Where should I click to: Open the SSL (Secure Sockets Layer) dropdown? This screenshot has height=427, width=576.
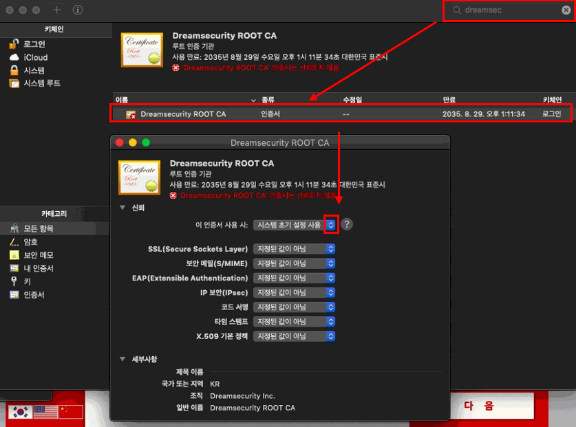click(x=294, y=249)
